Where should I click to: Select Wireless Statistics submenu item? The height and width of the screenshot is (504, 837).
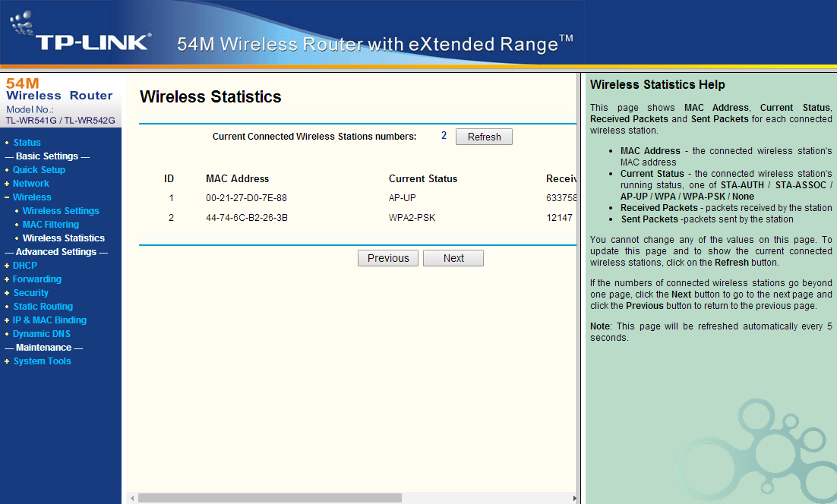point(64,238)
